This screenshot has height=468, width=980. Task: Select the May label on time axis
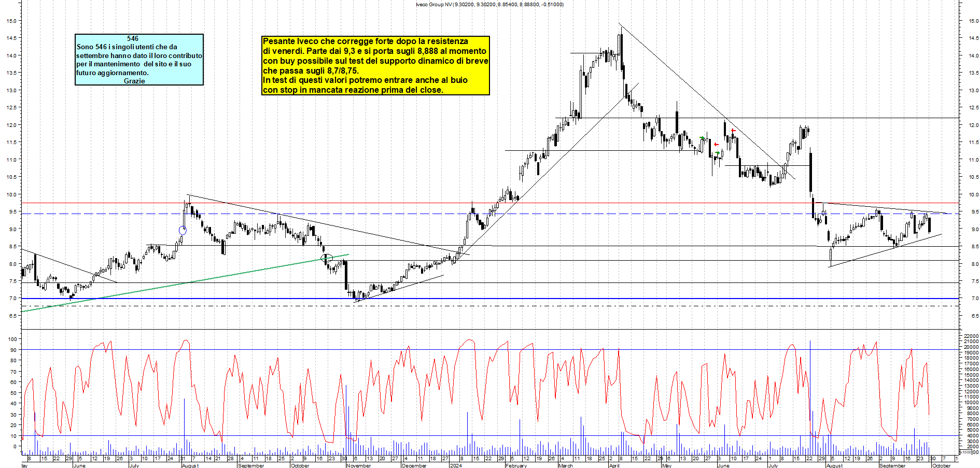pyautogui.click(x=667, y=465)
